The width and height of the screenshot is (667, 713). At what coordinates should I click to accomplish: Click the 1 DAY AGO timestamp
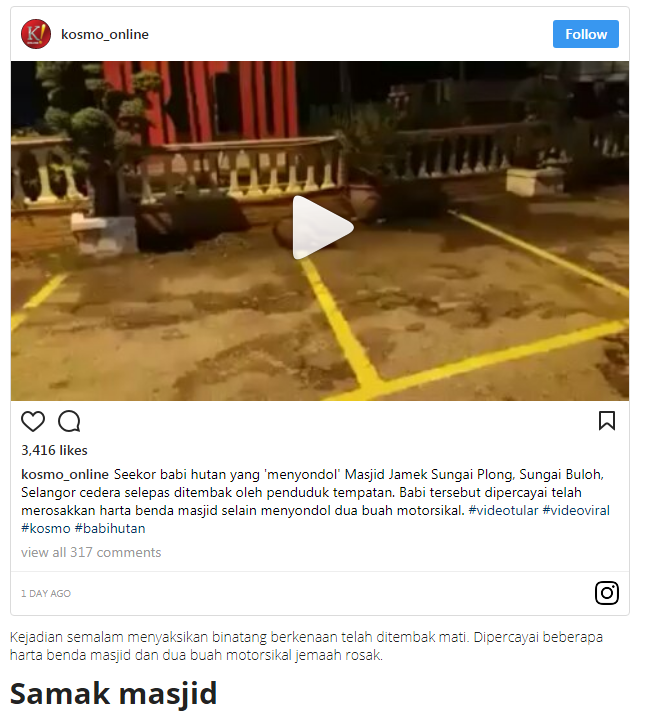pyautogui.click(x=46, y=593)
